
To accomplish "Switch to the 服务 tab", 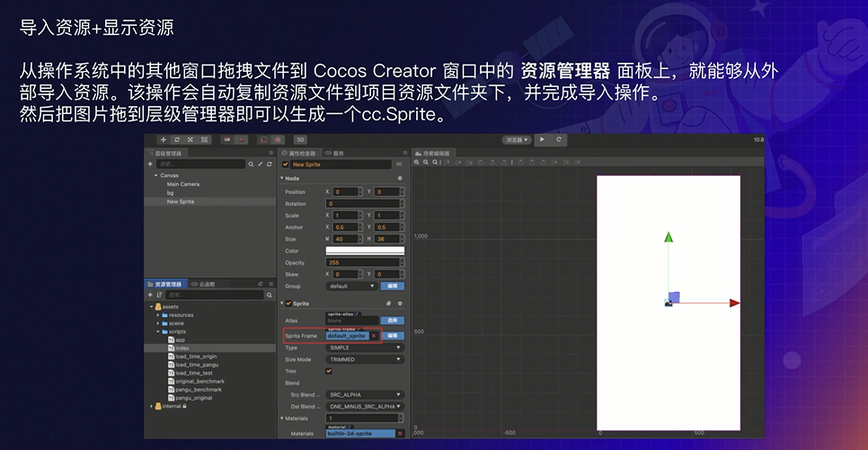I will (x=335, y=154).
